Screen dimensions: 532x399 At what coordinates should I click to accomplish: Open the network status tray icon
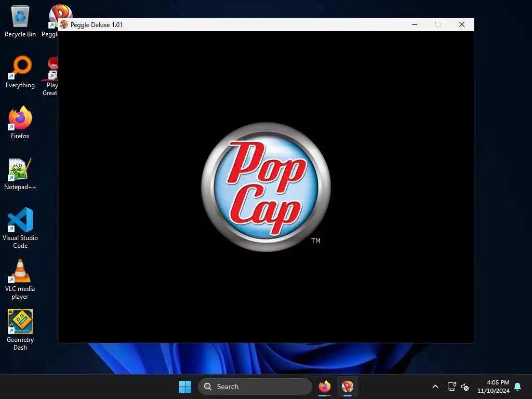click(x=451, y=387)
